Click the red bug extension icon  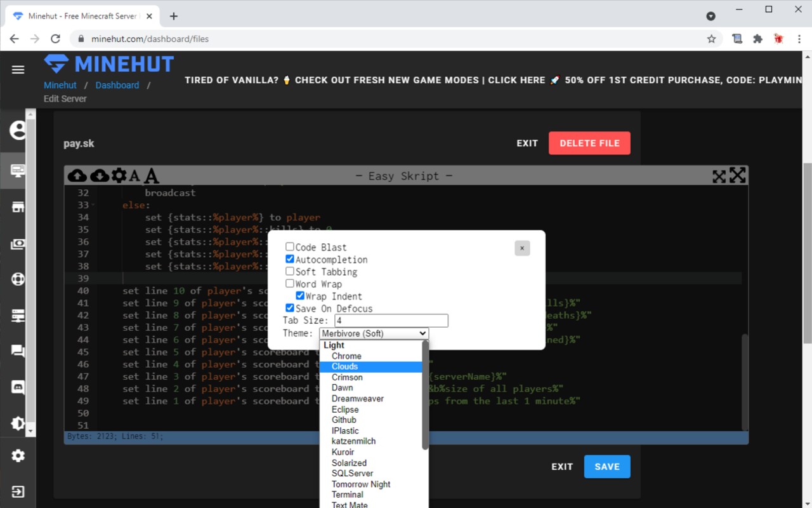778,39
